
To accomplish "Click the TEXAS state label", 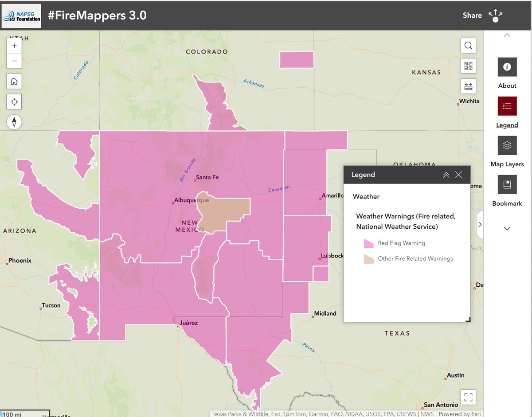I will [397, 333].
